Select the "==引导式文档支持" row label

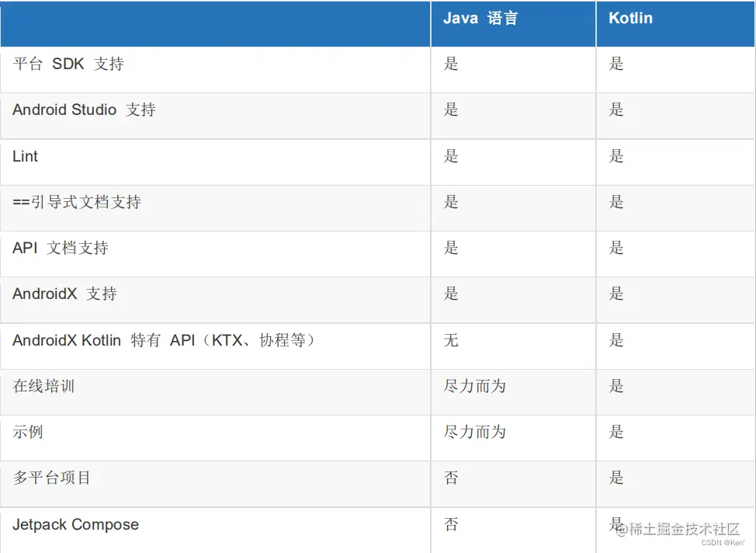(77, 202)
